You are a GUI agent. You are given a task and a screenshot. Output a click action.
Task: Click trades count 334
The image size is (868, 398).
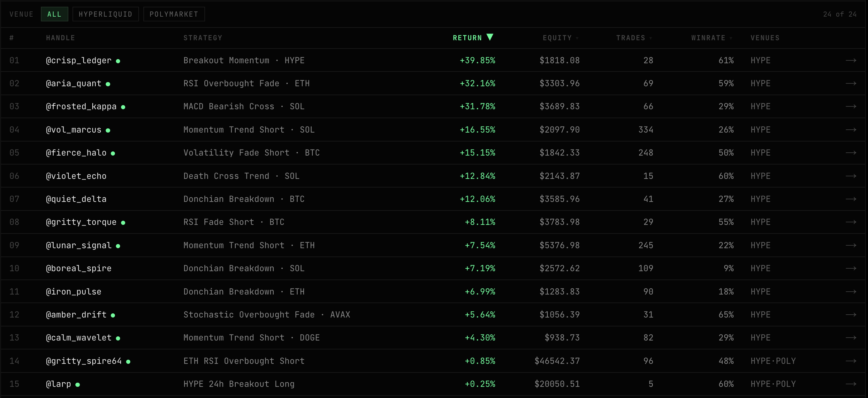tap(646, 130)
